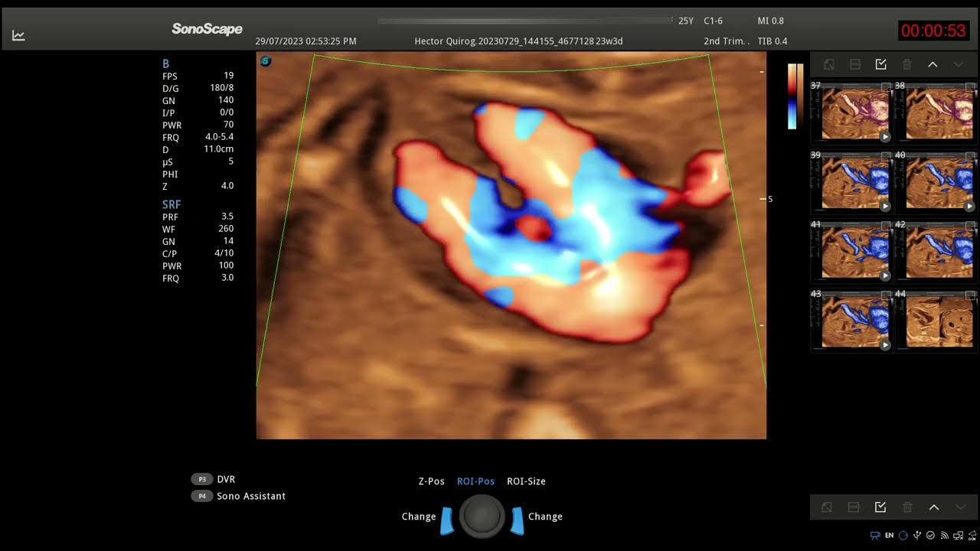Select the Z-Pos knob option
The width and height of the screenshot is (980, 551).
431,481
